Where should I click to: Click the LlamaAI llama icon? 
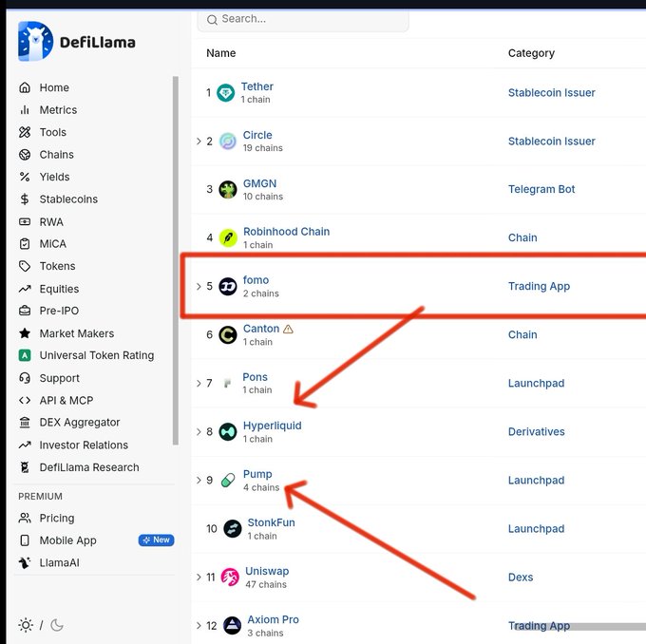click(x=25, y=562)
